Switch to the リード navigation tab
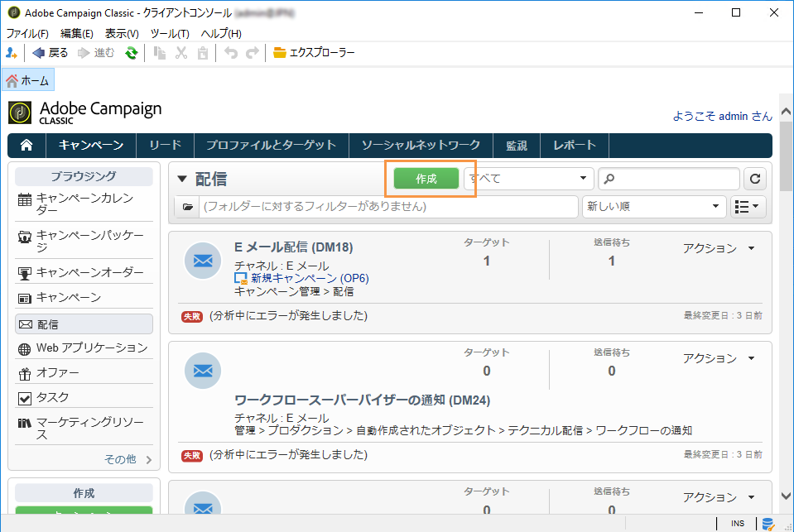This screenshot has width=794, height=532. coord(165,146)
